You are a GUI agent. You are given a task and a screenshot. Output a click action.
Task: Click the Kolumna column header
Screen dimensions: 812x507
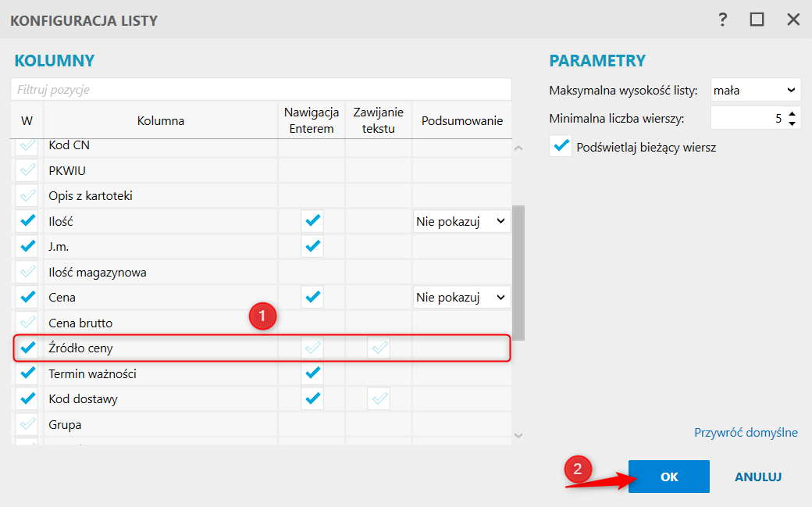161,120
